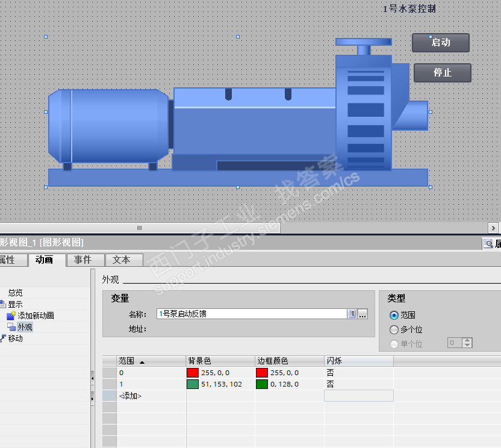The height and width of the screenshot is (448, 501).
Task: Select the 单个位 single bit radio button
Action: pos(394,344)
